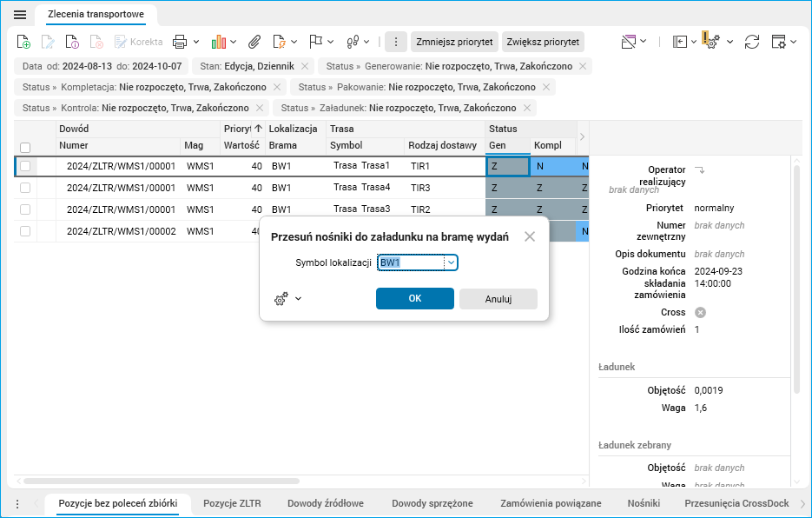812x518 pixels.
Task: Remove the Status Generowanie filter chip
Action: (583, 66)
